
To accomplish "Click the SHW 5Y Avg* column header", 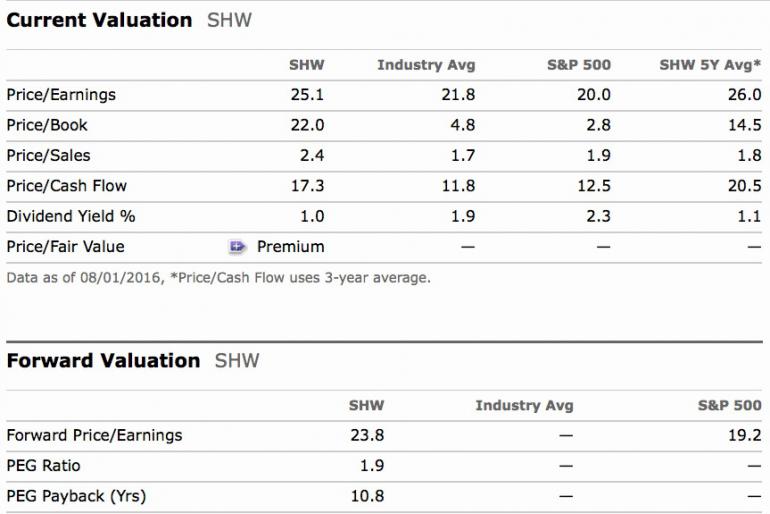I will tap(710, 65).
